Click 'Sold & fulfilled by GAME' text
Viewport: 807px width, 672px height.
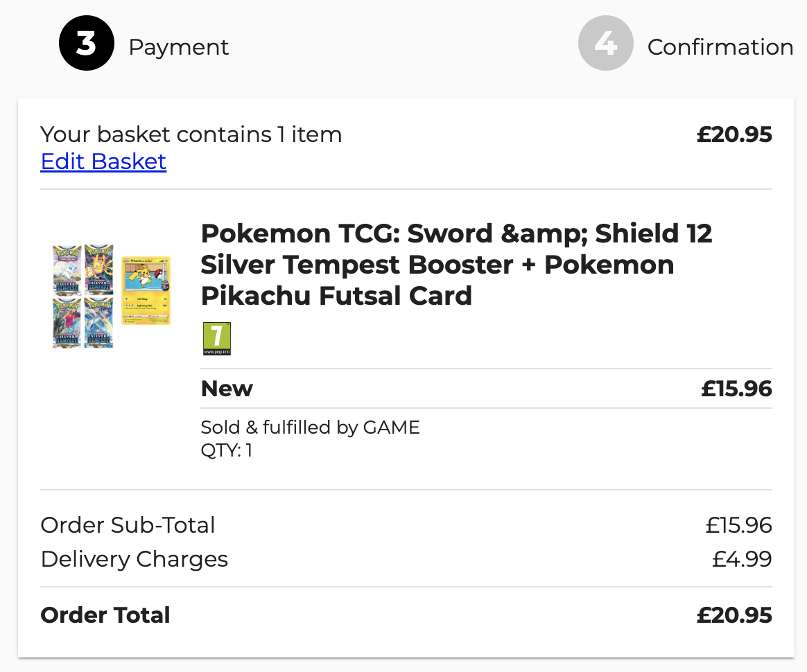point(310,427)
